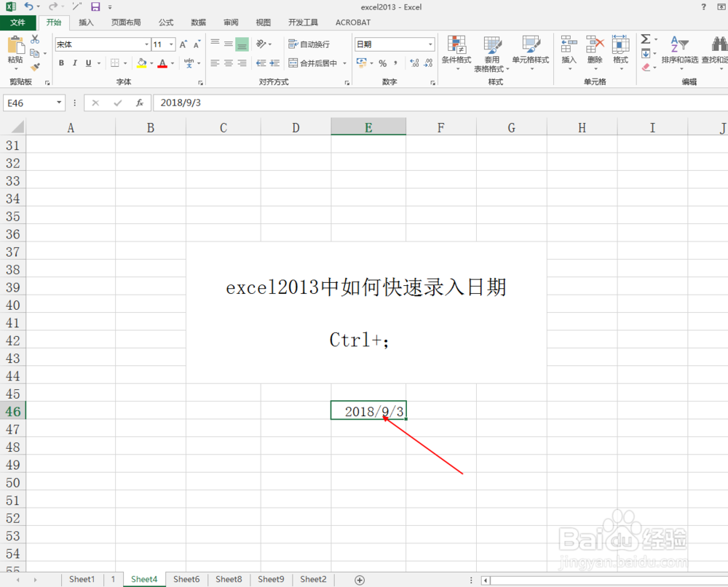Click Sort & Filter (排序和筛选) button
The image size is (728, 587).
point(680,53)
